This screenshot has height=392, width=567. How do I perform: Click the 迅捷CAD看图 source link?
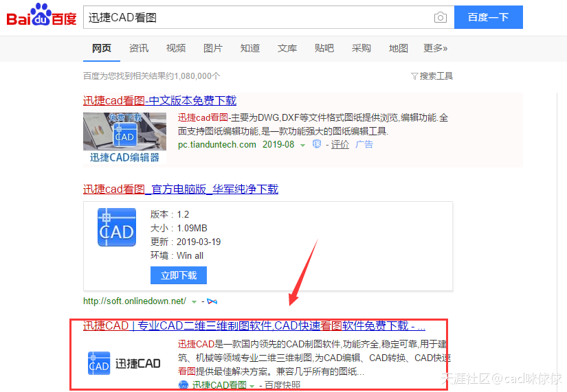219,385
